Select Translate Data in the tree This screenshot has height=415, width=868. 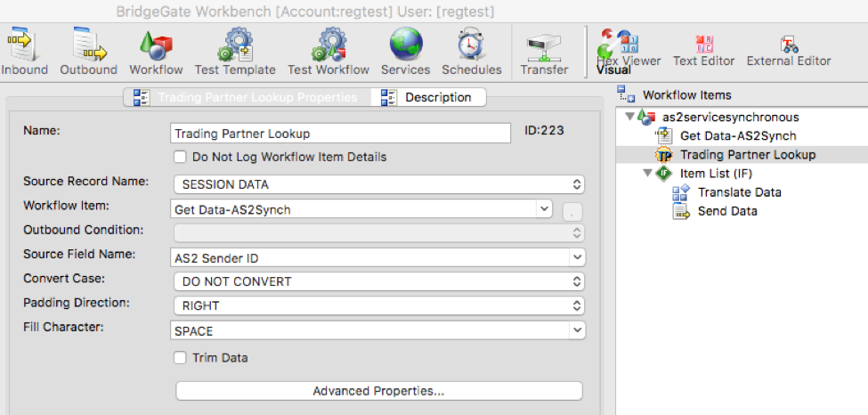click(x=740, y=192)
